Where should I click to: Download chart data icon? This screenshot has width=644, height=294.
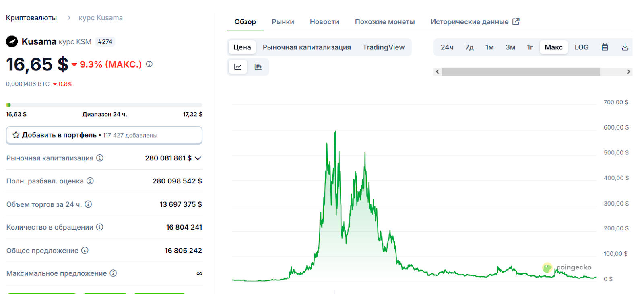pos(625,47)
